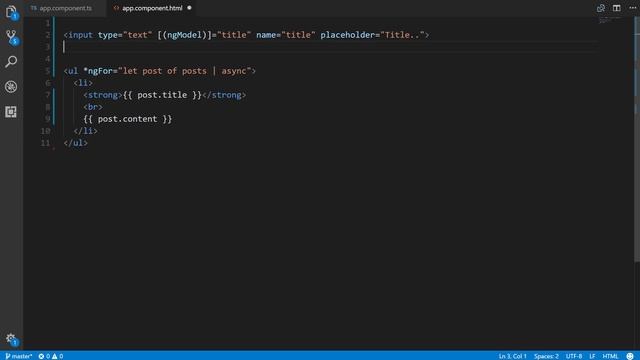Open the Manage gear menu

coord(11,338)
